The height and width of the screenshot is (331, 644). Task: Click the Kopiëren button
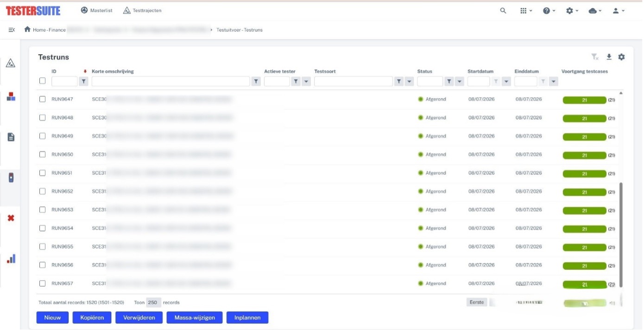[92, 318]
